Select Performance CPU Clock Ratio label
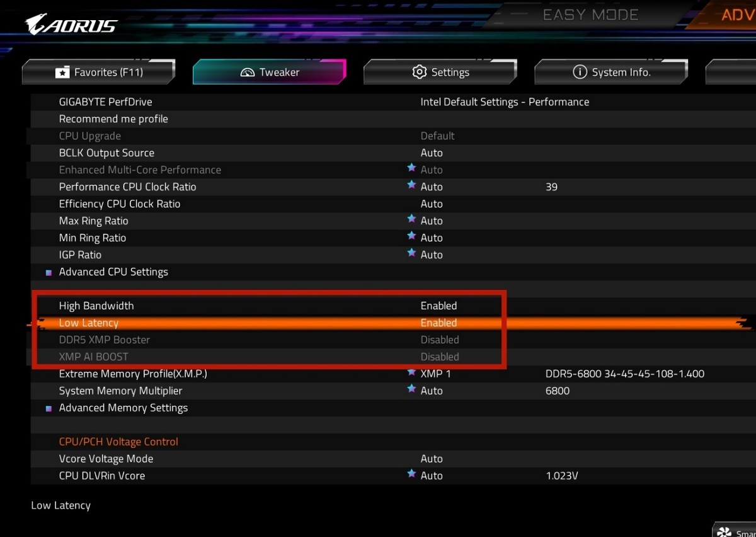This screenshot has width=756, height=537. [x=127, y=187]
